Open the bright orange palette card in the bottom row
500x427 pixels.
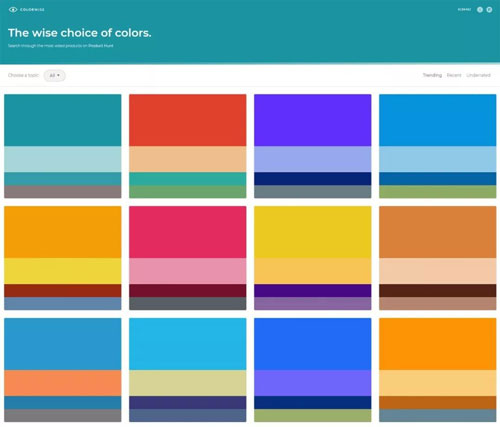click(438, 370)
